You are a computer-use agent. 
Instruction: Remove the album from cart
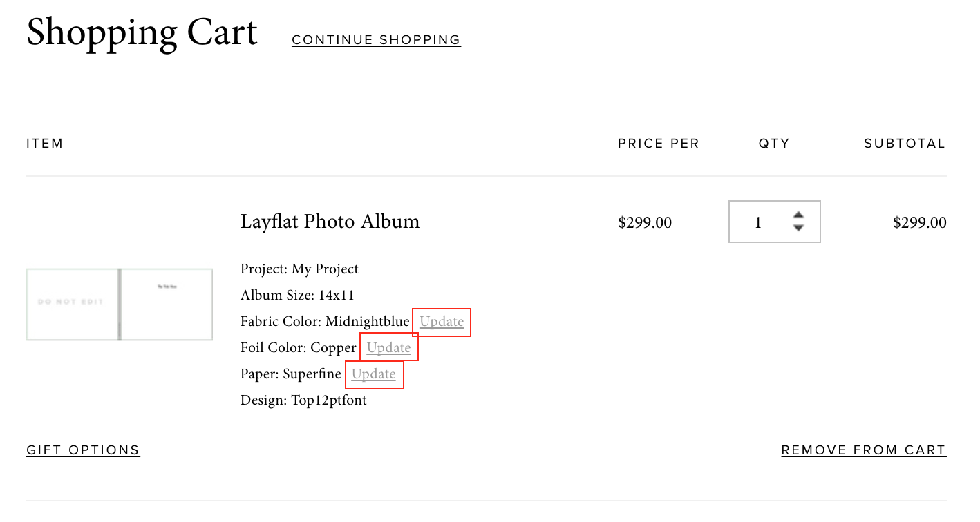point(864,450)
